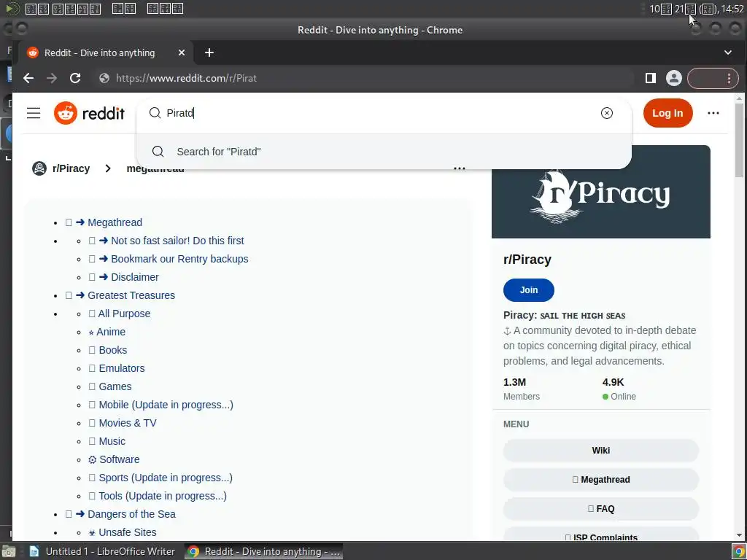Image resolution: width=747 pixels, height=560 pixels.
Task: Open the Books link
Action: 113,350
